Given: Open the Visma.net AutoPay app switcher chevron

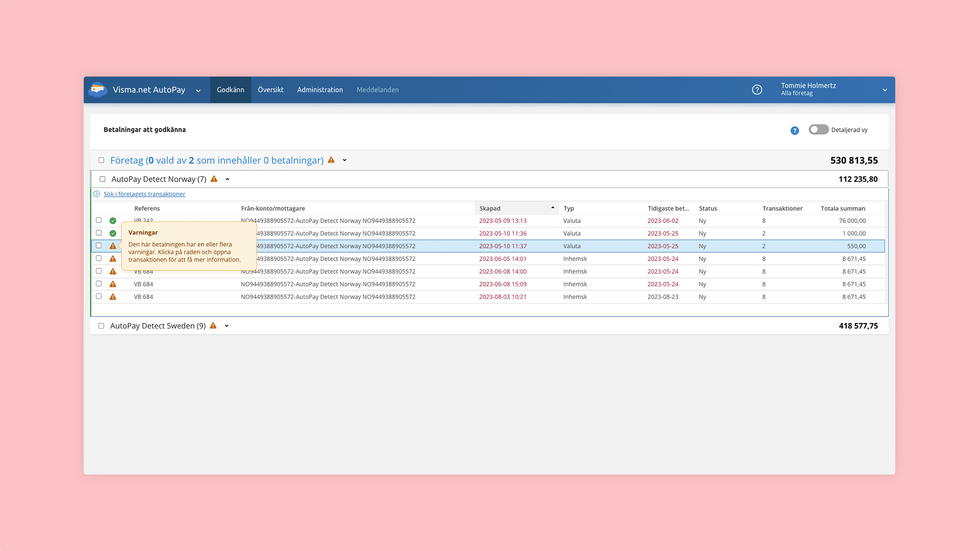Looking at the screenshot, I should click(x=198, y=91).
